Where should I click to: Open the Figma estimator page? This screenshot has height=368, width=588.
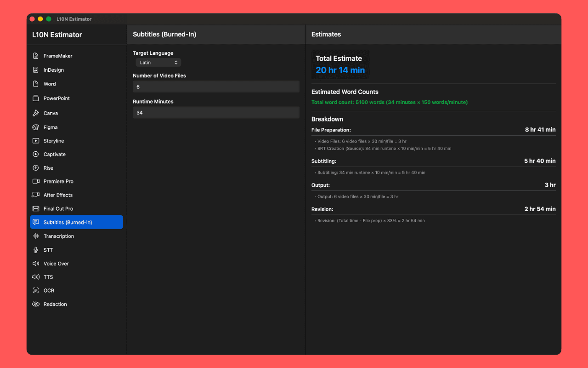[x=49, y=127]
